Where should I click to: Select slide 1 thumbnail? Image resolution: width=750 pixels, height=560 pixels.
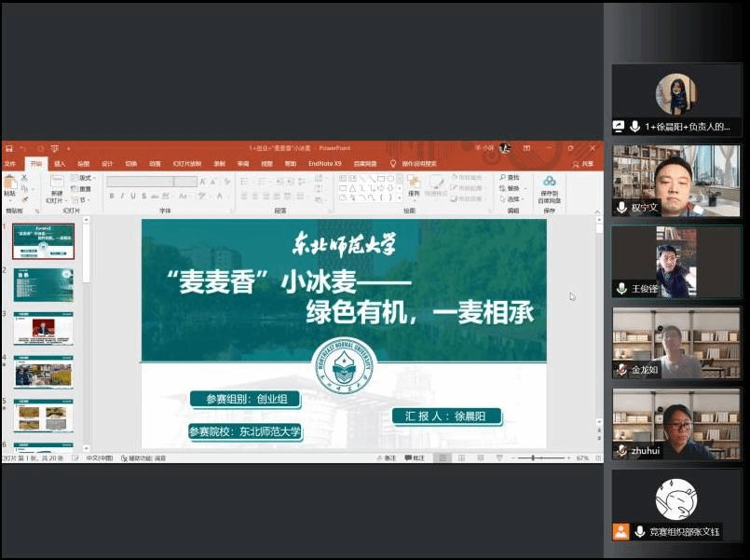44,241
